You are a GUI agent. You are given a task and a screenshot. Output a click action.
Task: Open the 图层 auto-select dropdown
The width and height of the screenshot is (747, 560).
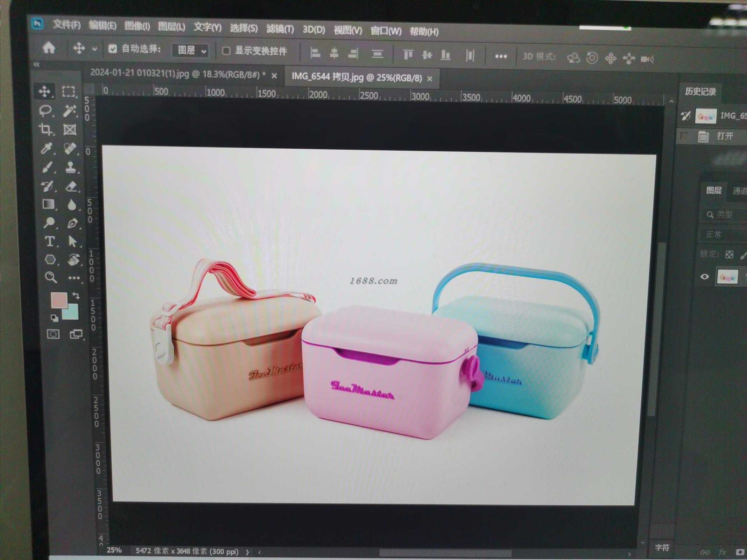[x=191, y=51]
